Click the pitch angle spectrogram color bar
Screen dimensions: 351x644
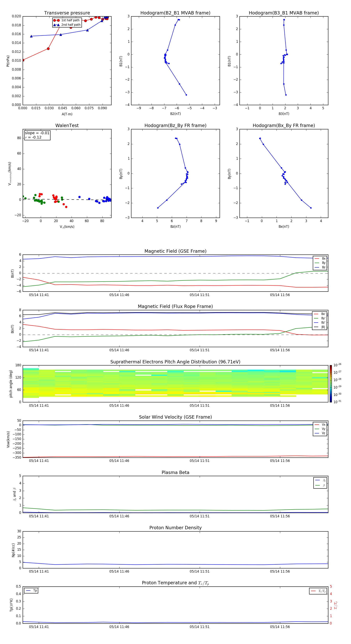point(331,384)
